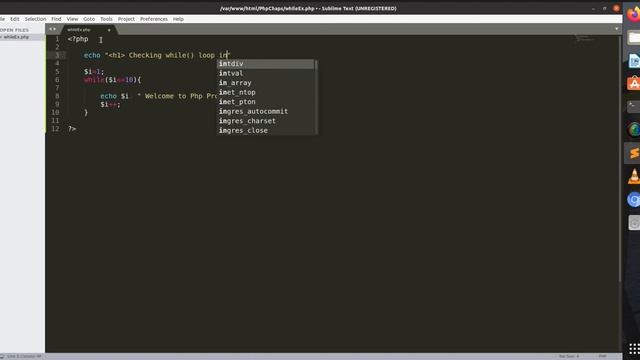Open the Preferences menu
640x360 pixels.
(x=153, y=19)
